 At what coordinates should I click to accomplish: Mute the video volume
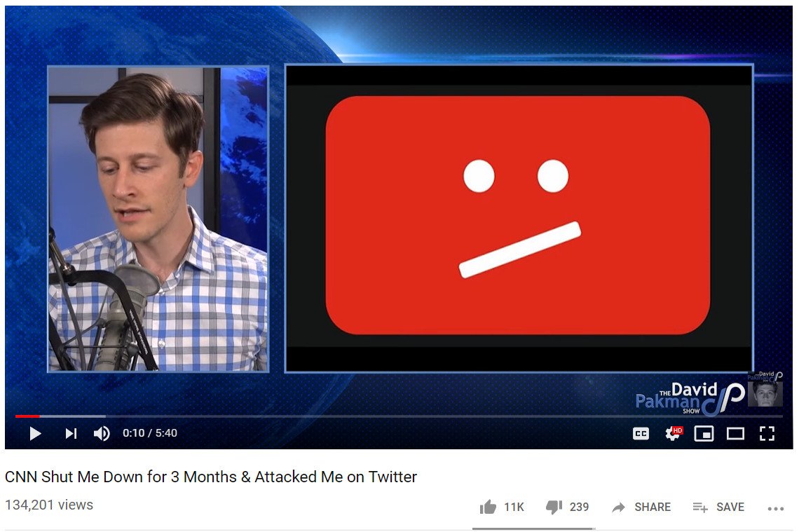tap(102, 433)
